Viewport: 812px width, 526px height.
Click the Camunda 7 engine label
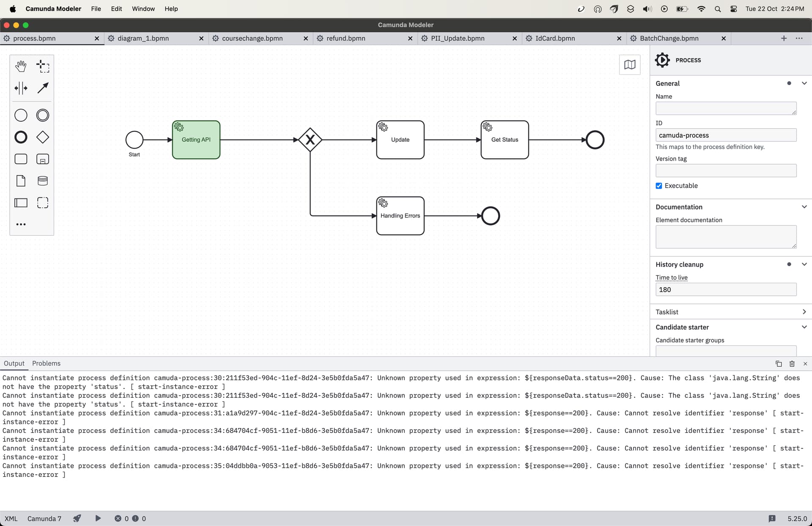[x=44, y=518]
